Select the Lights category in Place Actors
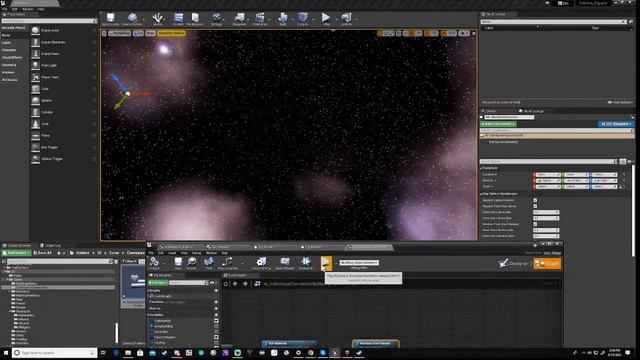Image resolution: width=640 pixels, height=360 pixels. pyautogui.click(x=7, y=43)
